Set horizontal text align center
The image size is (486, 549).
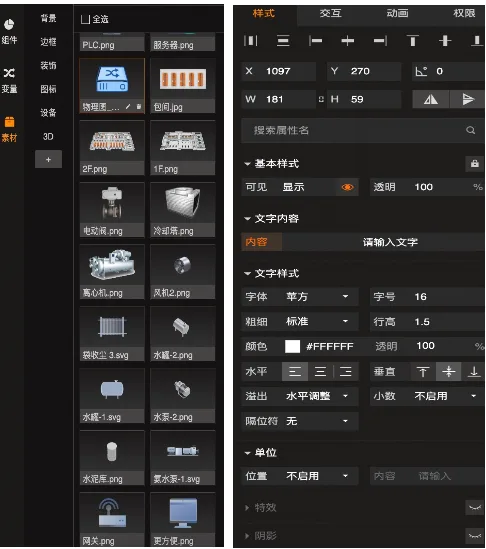(320, 371)
